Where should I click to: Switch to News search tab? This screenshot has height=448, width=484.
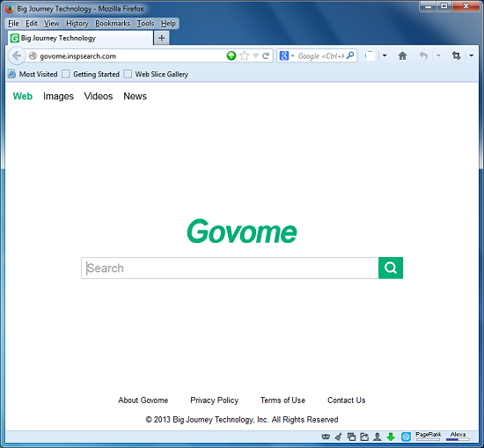pos(136,96)
